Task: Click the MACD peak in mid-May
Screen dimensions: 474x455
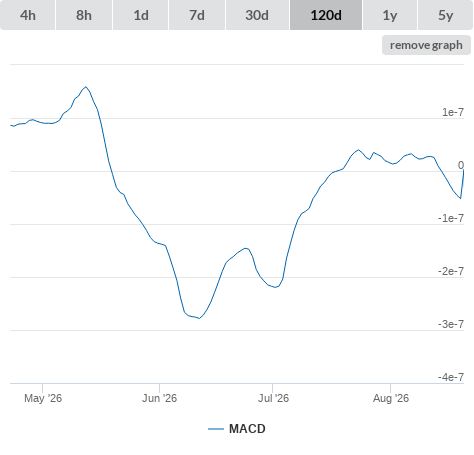Action: pos(86,87)
